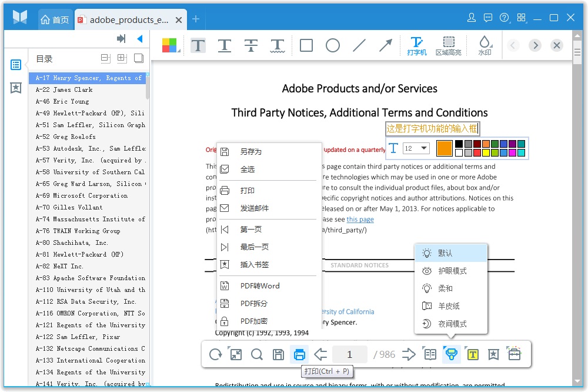This screenshot has height=392, width=588.
Task: Select PDF转Word in the context menu
Action: (260, 285)
